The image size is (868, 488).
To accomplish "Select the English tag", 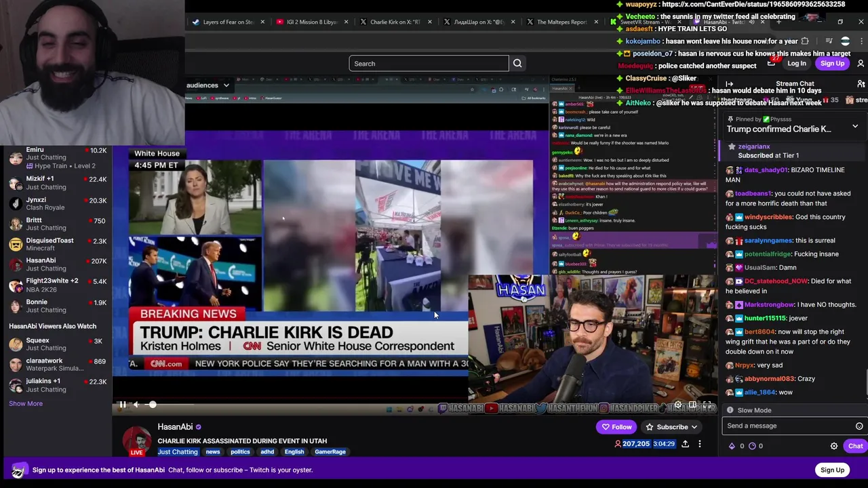I will (x=294, y=451).
